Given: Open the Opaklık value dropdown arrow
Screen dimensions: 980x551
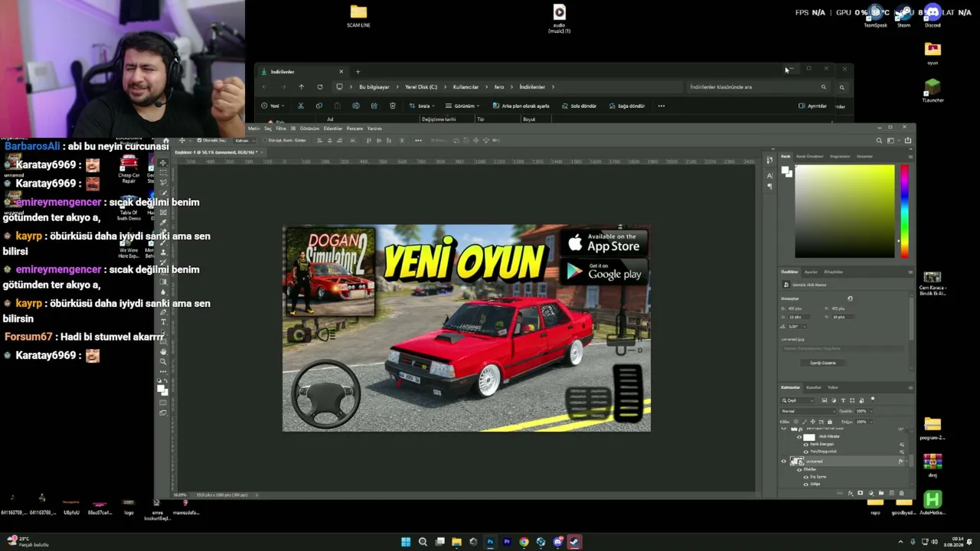Looking at the screenshot, I should [x=871, y=411].
